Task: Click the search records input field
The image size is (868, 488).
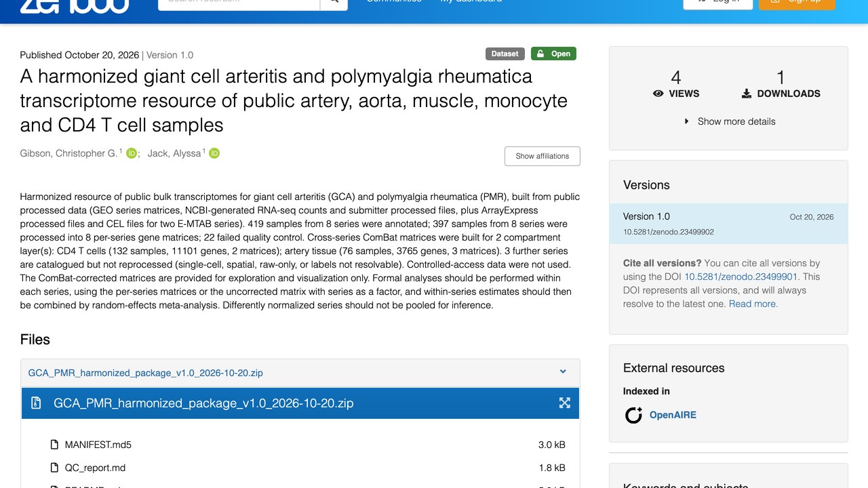Action: [239, 3]
